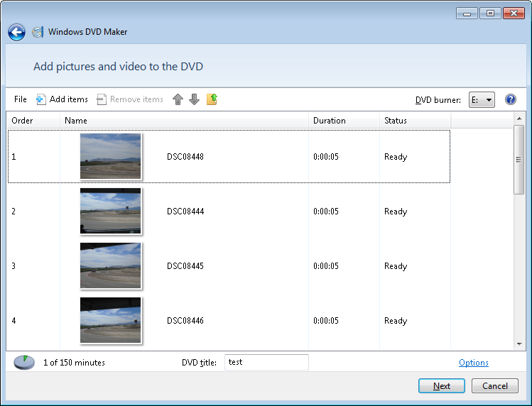Select the DSC08445 thumbnail
Viewport: 532px width, 406px height.
[110, 265]
